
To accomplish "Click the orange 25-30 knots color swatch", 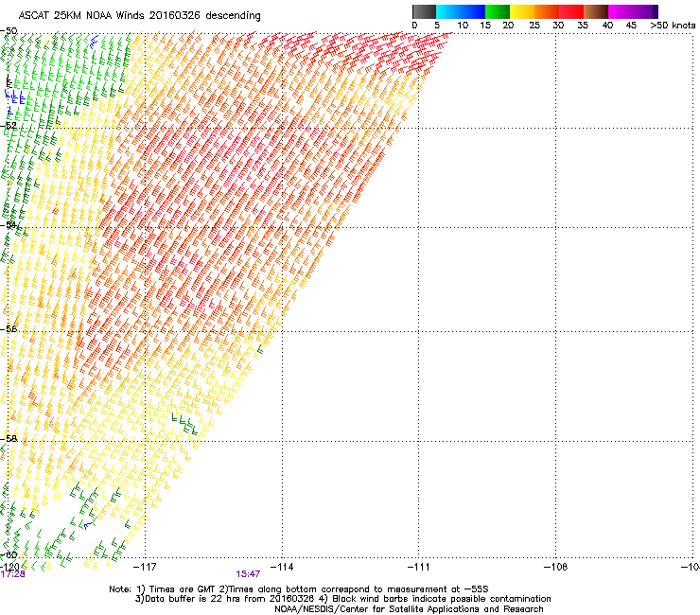I will (547, 11).
